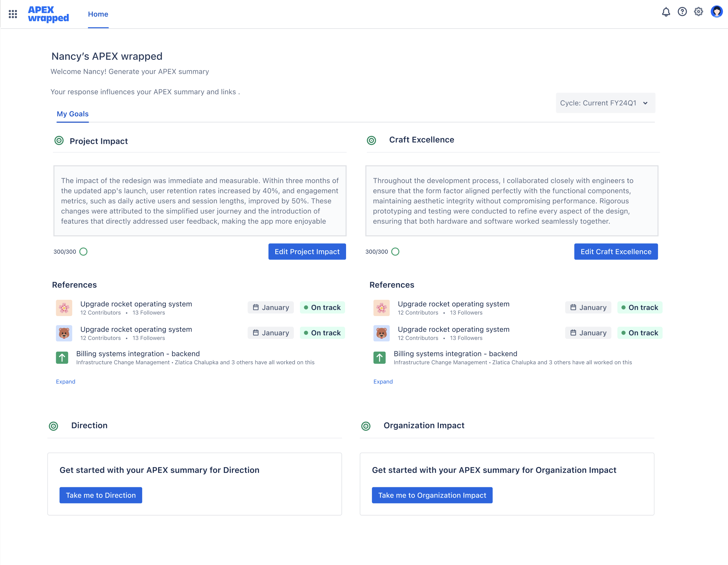Open the user profile avatar

coord(716,12)
